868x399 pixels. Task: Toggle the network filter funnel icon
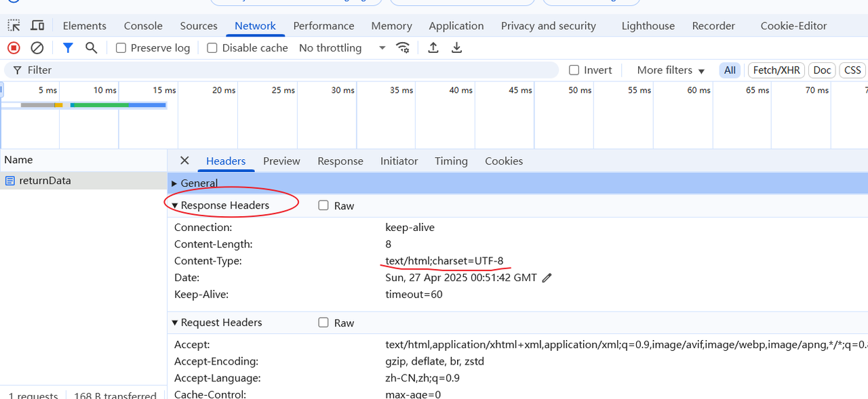point(68,47)
